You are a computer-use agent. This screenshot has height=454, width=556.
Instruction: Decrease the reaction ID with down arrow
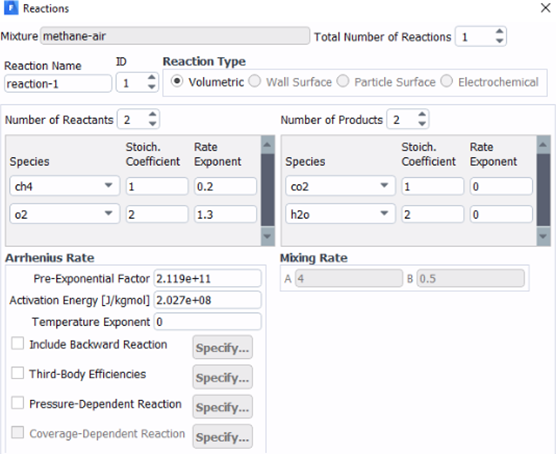pos(152,87)
